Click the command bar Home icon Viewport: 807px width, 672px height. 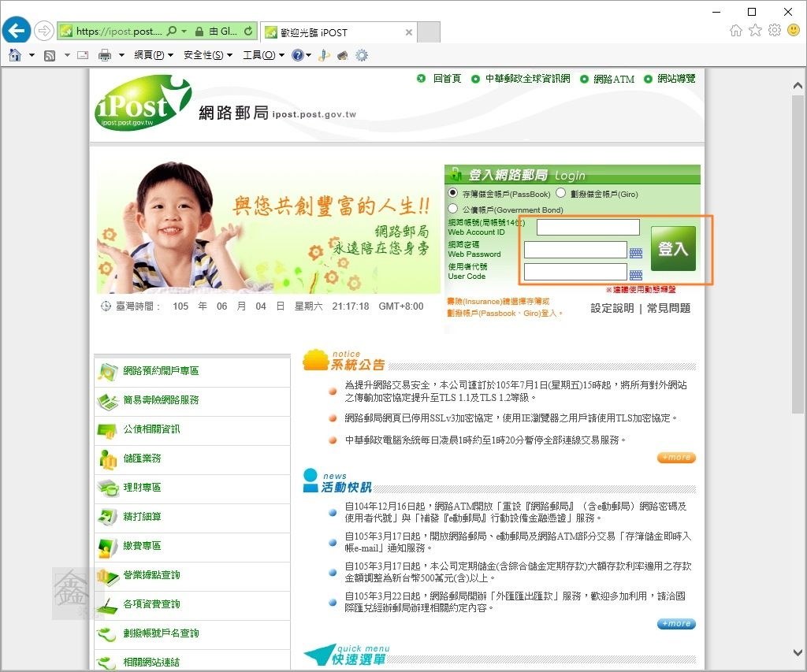click(15, 55)
